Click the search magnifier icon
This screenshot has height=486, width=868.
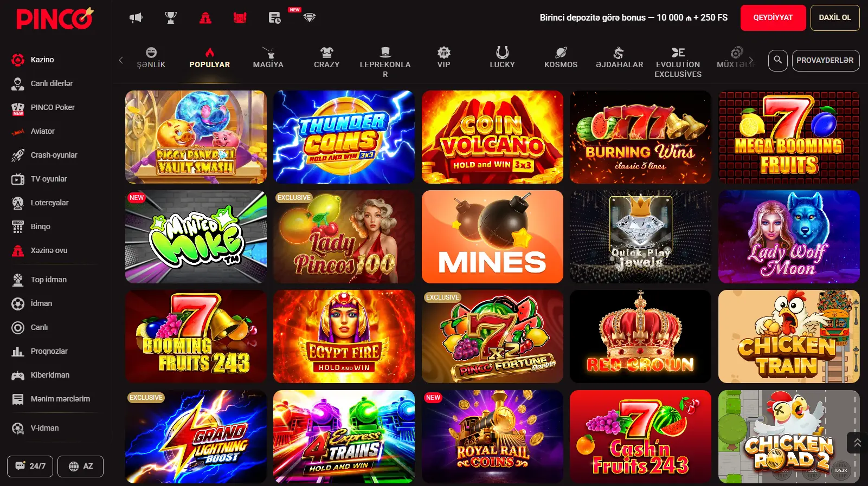777,60
